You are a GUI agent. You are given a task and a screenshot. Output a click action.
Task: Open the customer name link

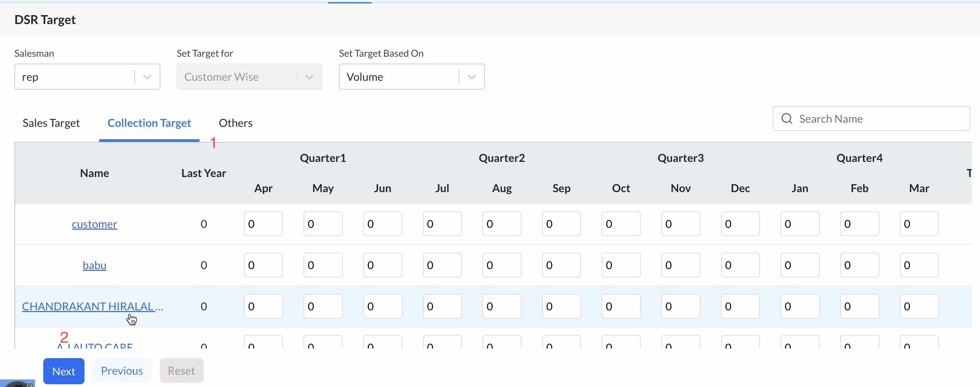coord(94,224)
